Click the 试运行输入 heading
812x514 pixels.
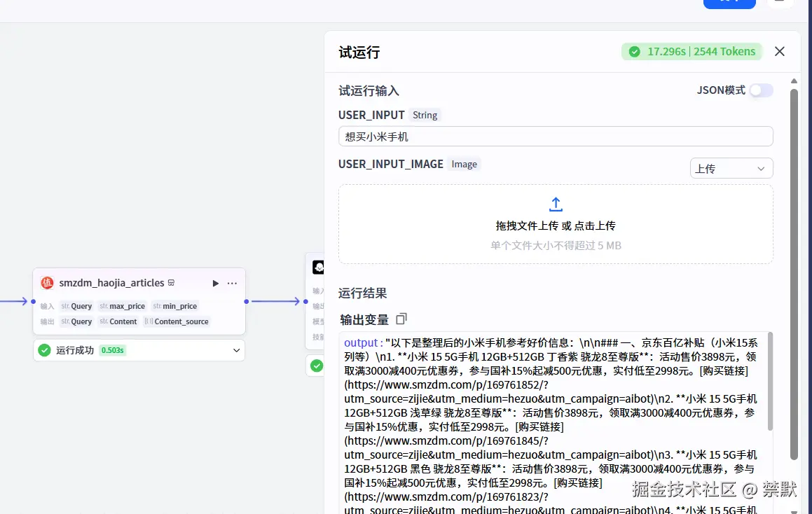pyautogui.click(x=369, y=91)
